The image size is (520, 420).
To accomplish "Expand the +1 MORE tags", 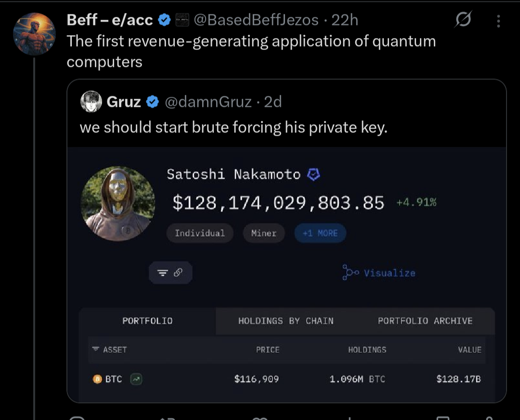I will click(x=320, y=233).
